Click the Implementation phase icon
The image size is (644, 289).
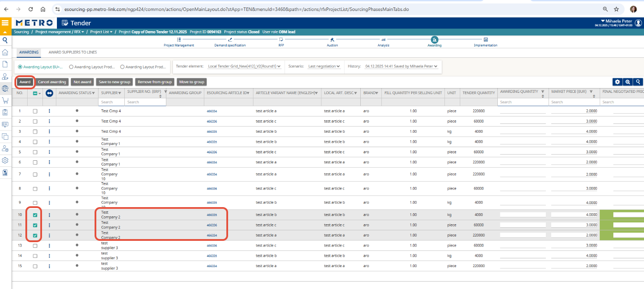point(486,39)
